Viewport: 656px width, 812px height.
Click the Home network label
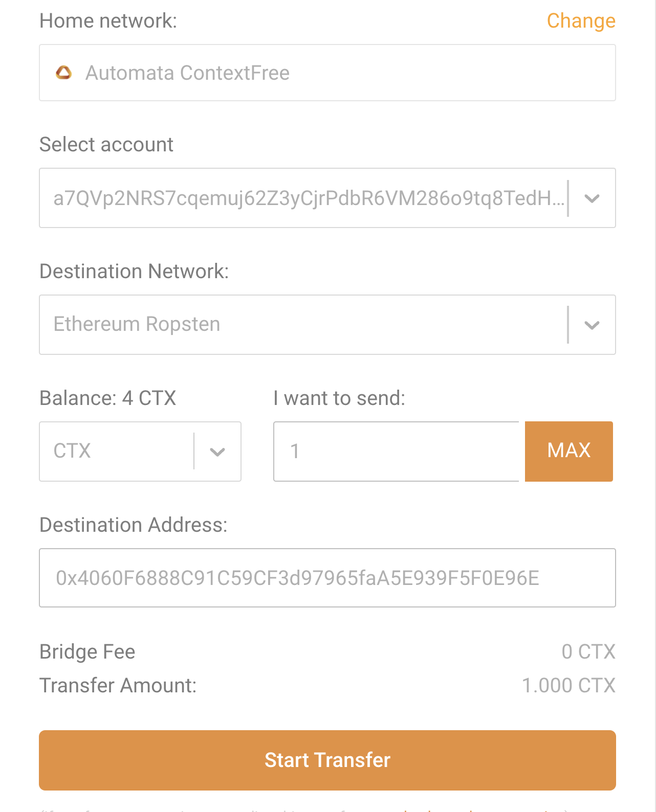click(x=108, y=21)
